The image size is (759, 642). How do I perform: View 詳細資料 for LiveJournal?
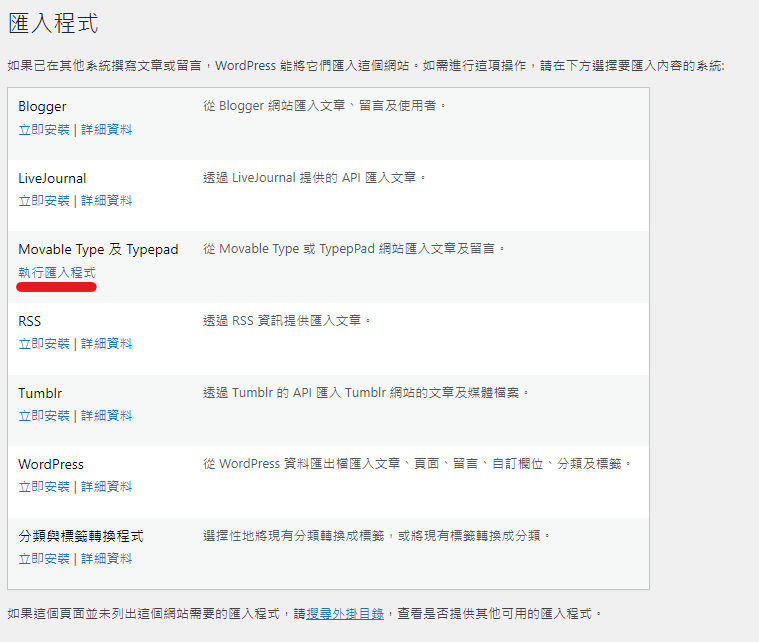106,201
